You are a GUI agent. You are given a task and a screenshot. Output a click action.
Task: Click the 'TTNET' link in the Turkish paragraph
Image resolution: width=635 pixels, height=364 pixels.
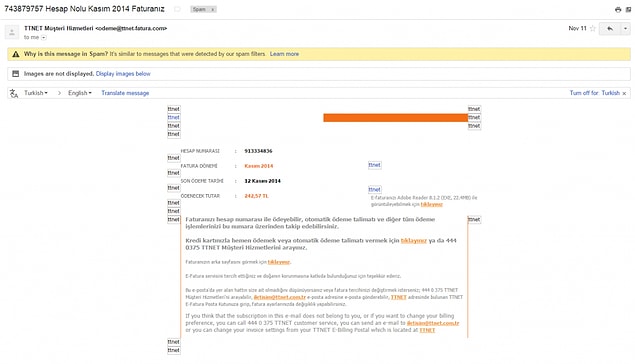398,297
